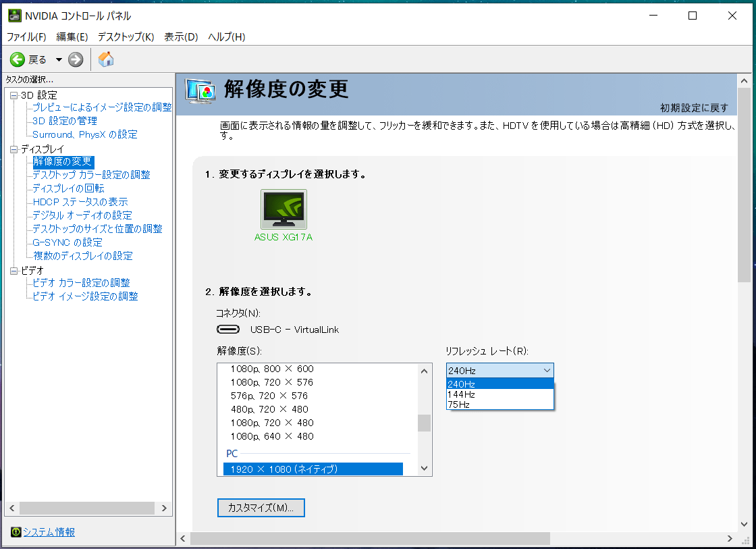Click task pane scroll right arrow
The height and width of the screenshot is (549, 756).
point(164,508)
